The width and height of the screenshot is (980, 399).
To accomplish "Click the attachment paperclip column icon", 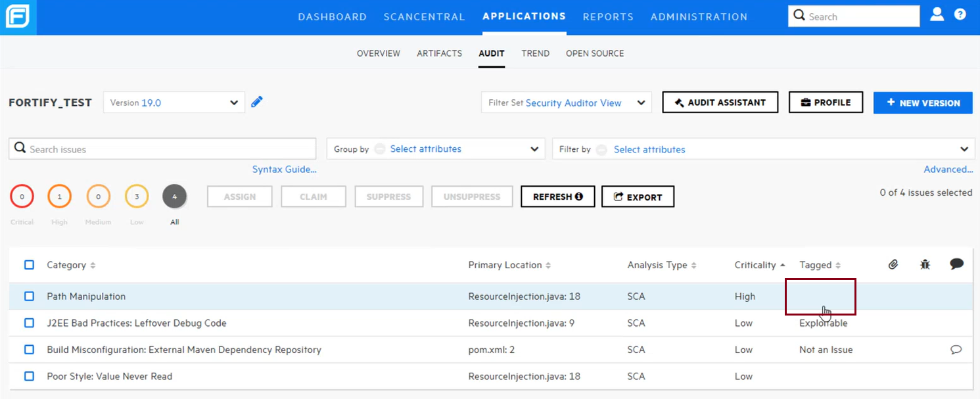I will [x=893, y=265].
